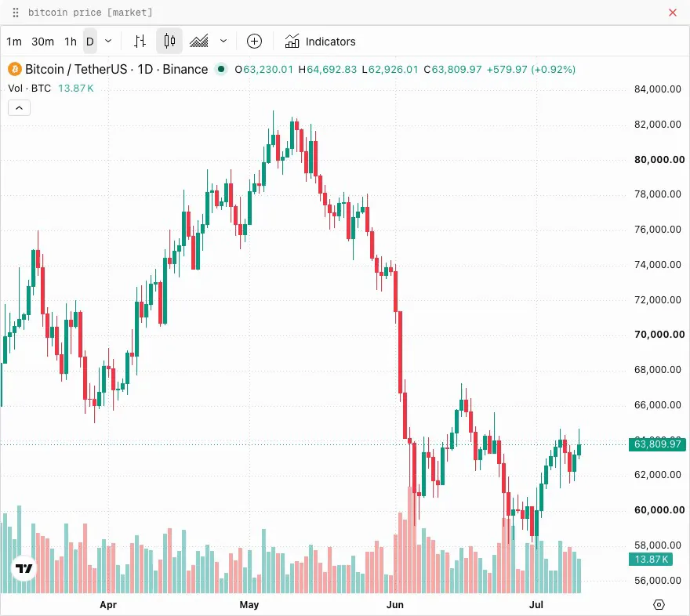The width and height of the screenshot is (690, 616).
Task: Open the Indicators menu
Action: pos(321,42)
